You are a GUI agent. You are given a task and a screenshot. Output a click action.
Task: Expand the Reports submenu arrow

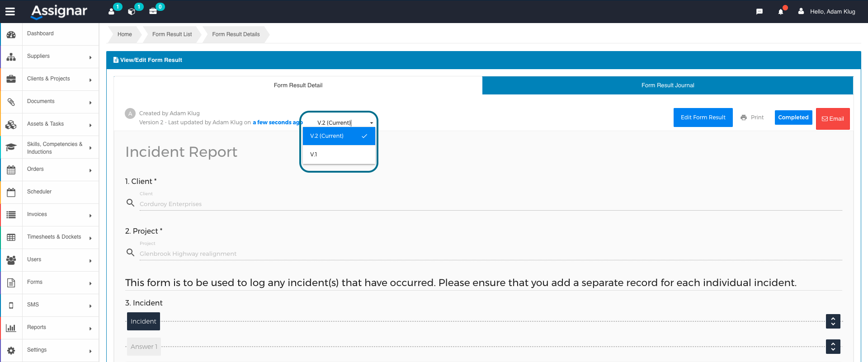click(90, 329)
